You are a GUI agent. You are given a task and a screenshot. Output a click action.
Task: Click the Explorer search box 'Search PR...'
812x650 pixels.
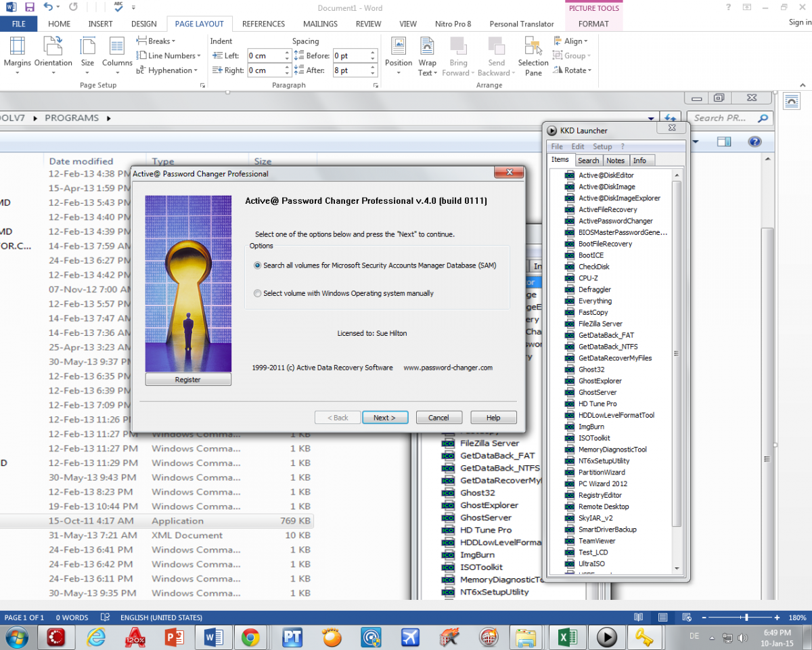[729, 118]
